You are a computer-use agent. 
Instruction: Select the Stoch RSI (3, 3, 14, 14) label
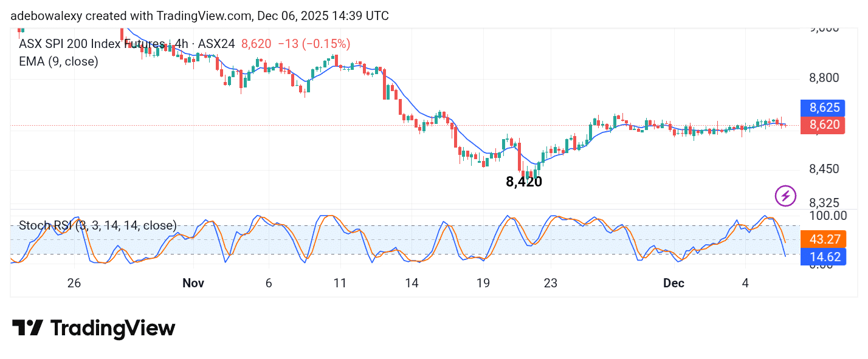point(97,225)
